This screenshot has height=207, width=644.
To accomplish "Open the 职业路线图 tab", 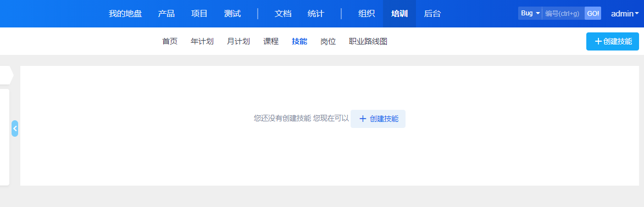I will (368, 42).
